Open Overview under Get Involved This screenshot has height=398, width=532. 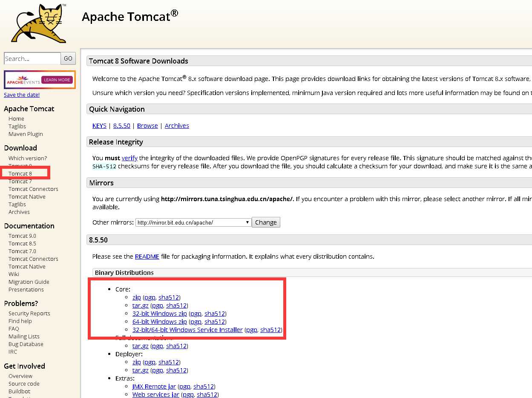point(20,376)
